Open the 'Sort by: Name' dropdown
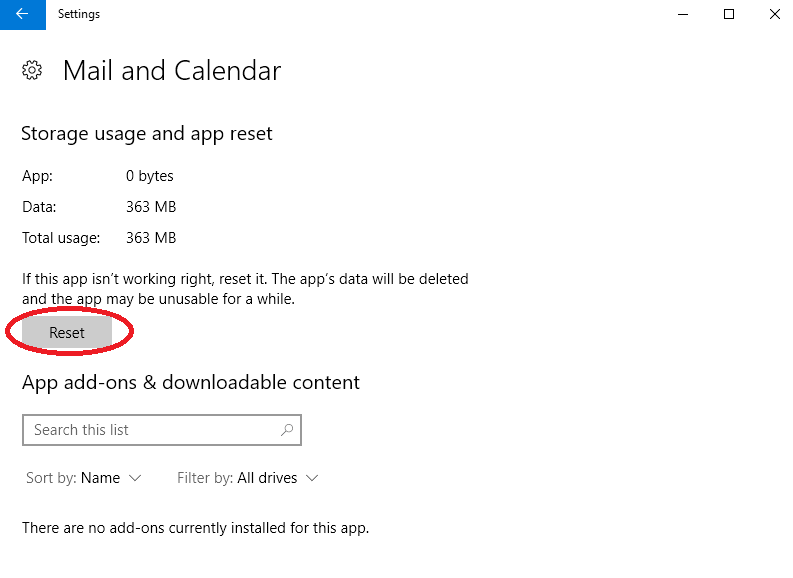 click(84, 478)
